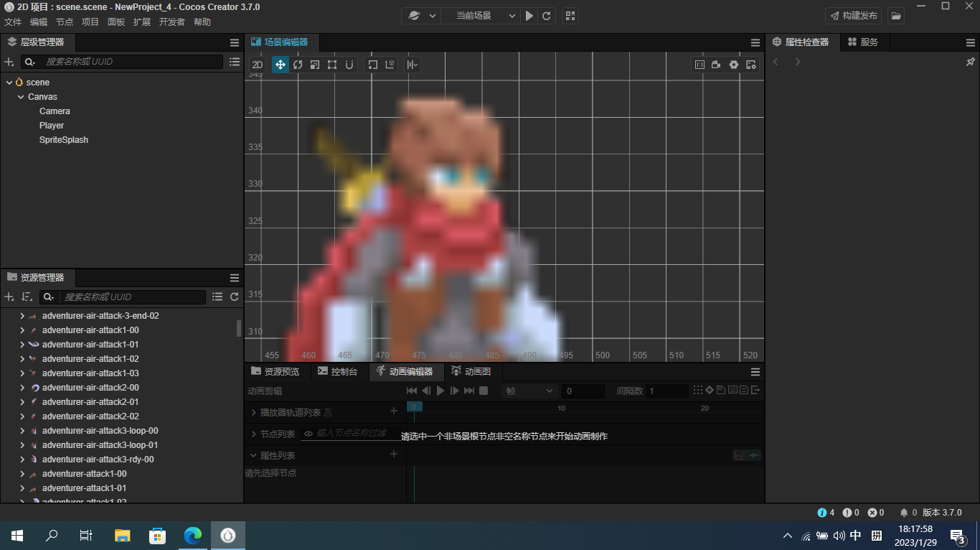Screen dimensions: 980x550
Task: Select the Player node
Action: [x=52, y=126]
